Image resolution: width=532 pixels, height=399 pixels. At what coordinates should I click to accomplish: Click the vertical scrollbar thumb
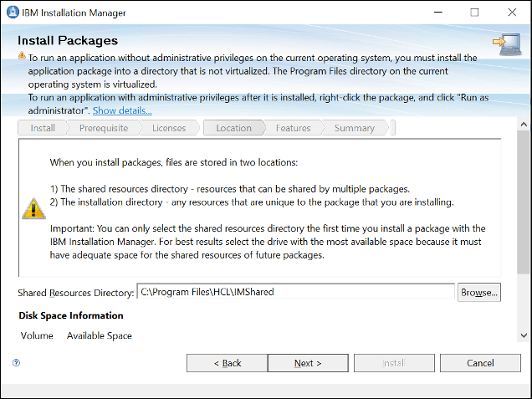[524, 202]
